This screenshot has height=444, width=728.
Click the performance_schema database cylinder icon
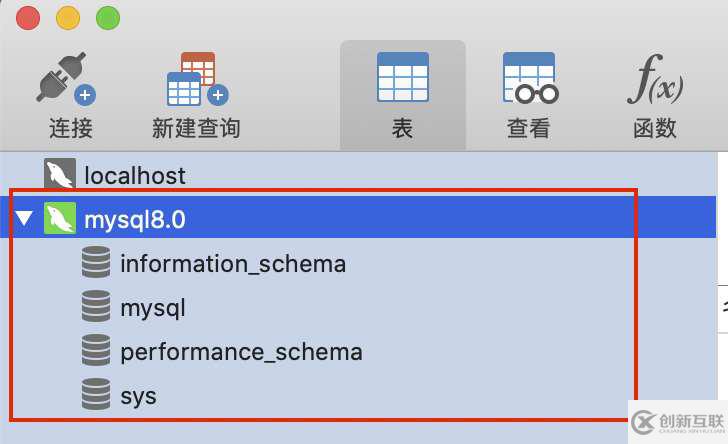click(96, 352)
